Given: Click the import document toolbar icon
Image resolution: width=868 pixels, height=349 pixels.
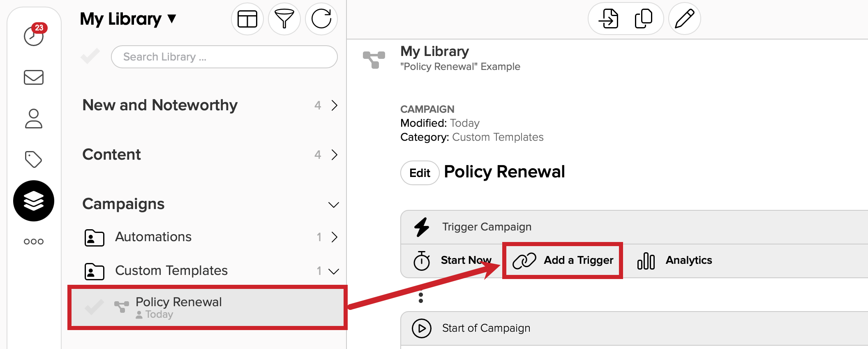Looking at the screenshot, I should pyautogui.click(x=608, y=19).
